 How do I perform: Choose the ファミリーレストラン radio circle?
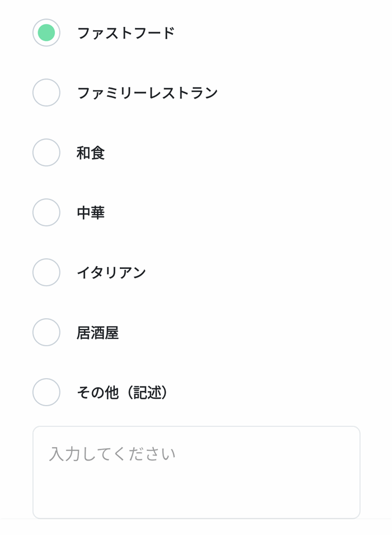pos(46,92)
